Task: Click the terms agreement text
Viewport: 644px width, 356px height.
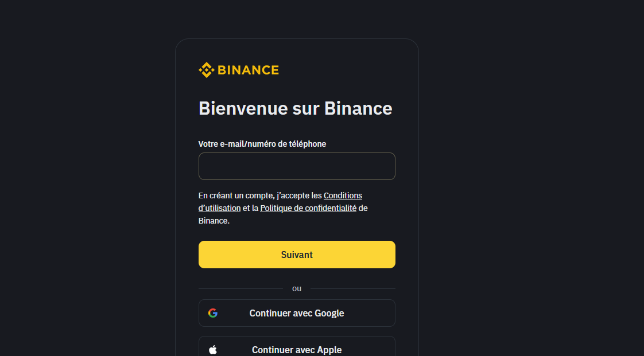Action: (258, 195)
